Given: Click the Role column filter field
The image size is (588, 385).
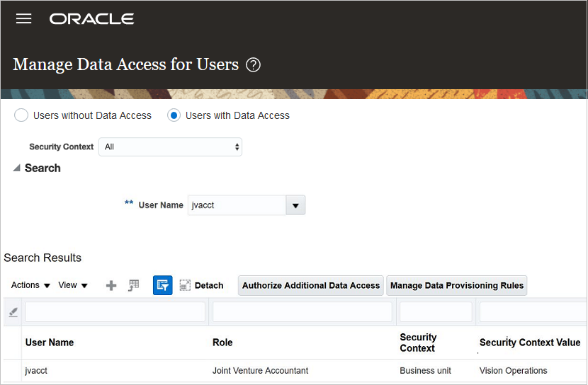Looking at the screenshot, I should tap(303, 312).
